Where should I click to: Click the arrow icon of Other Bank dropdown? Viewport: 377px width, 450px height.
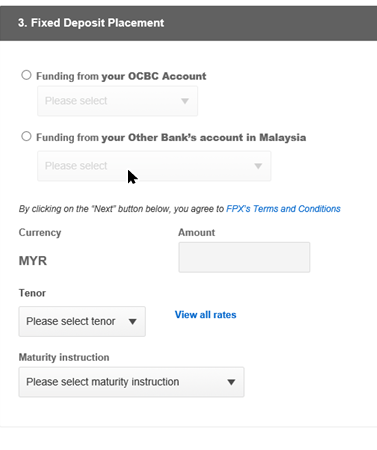pos(258,166)
